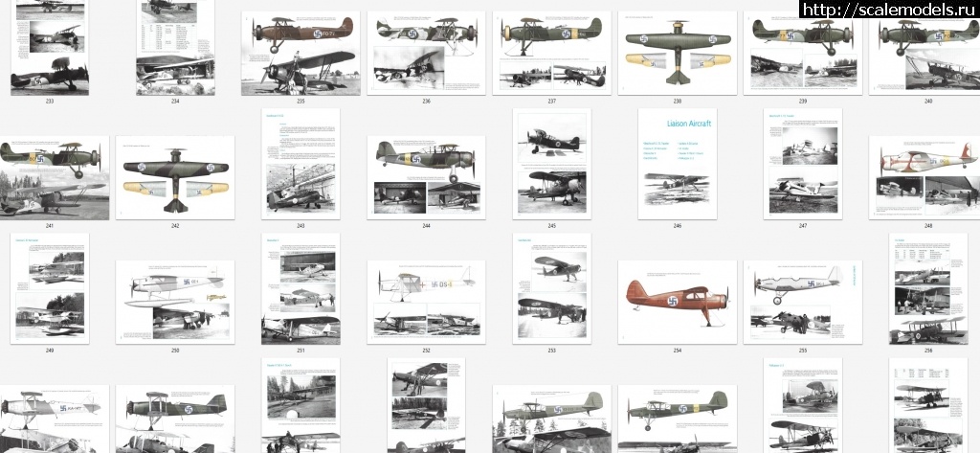The image size is (980, 453).
Task: Open page 233 thumbnail
Action: tap(50, 46)
